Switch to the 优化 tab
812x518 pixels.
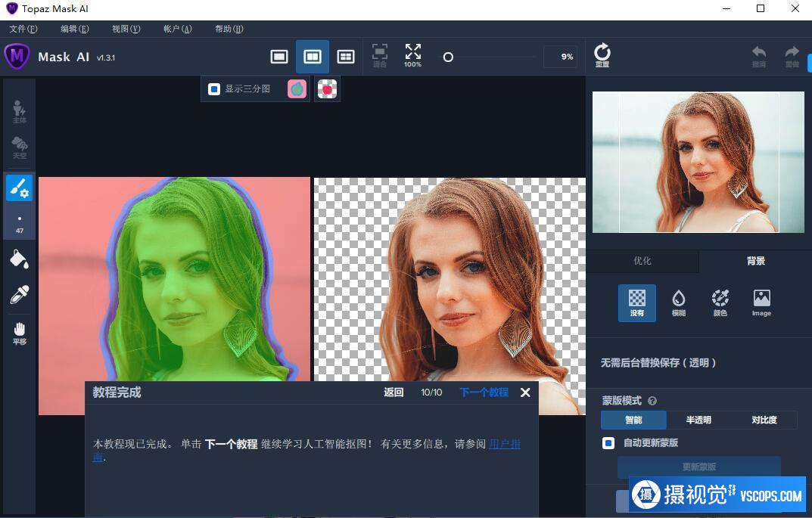(642, 261)
